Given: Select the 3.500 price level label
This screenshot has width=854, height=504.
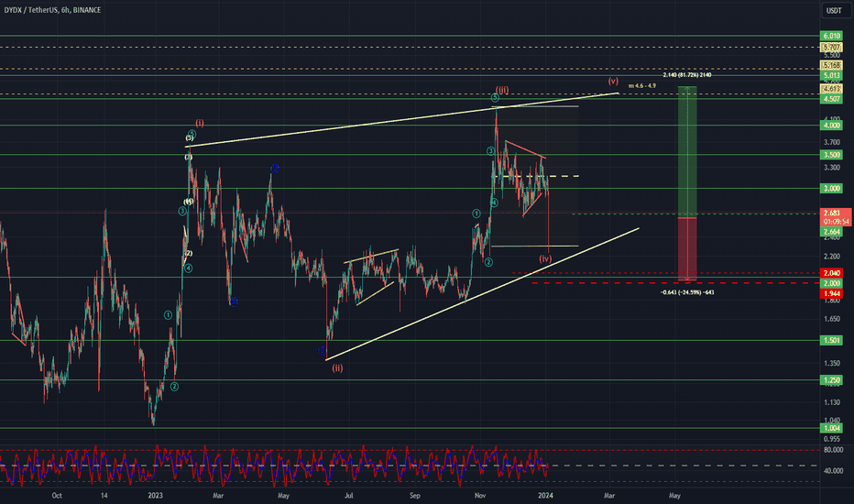Looking at the screenshot, I should click(x=832, y=155).
